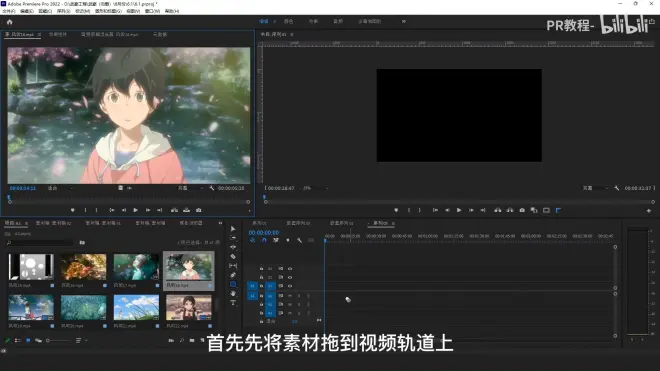This screenshot has width=660, height=371.
Task: Open Source monitor settings wrench
Action: tap(212, 188)
